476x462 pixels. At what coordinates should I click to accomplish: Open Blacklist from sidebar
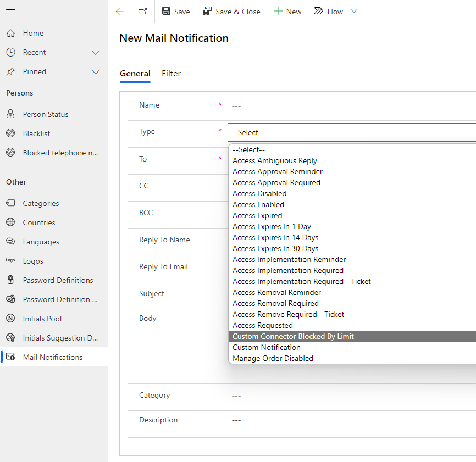pyautogui.click(x=36, y=133)
